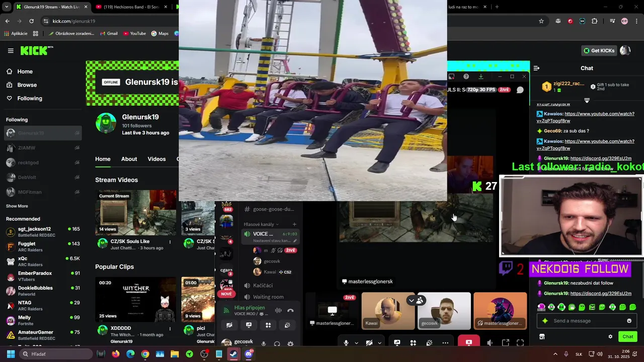Click the Get KICKs button

[599, 50]
